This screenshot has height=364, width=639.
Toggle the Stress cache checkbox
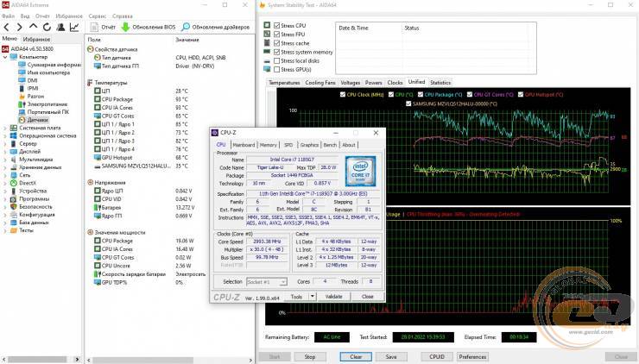click(276, 43)
